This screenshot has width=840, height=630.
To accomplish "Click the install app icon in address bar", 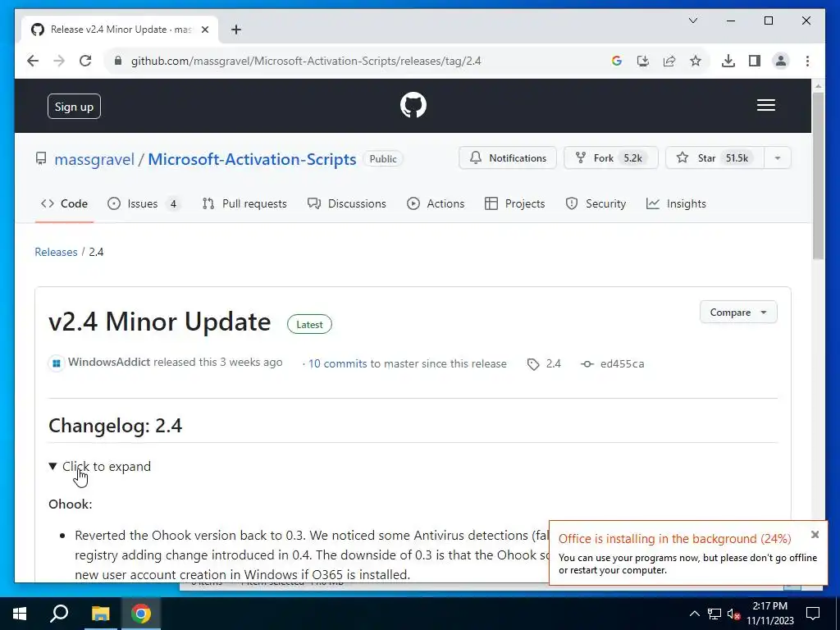I will [x=643, y=61].
